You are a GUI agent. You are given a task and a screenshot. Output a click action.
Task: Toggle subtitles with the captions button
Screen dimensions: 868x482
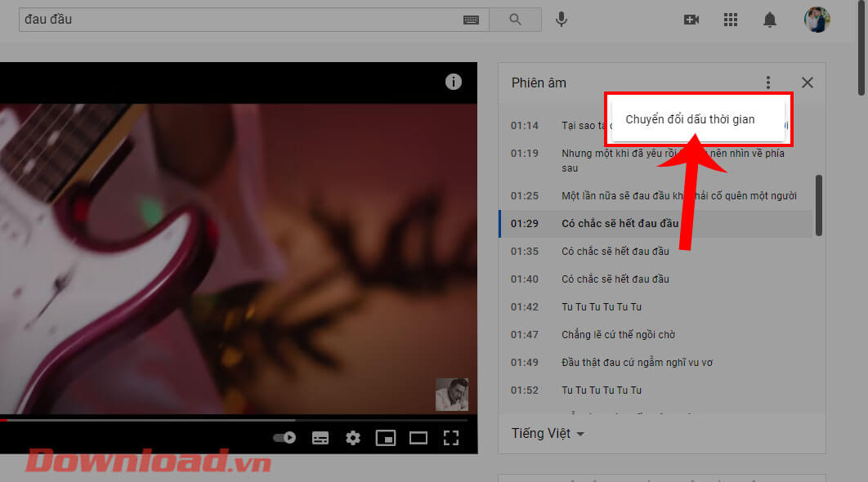(320, 438)
